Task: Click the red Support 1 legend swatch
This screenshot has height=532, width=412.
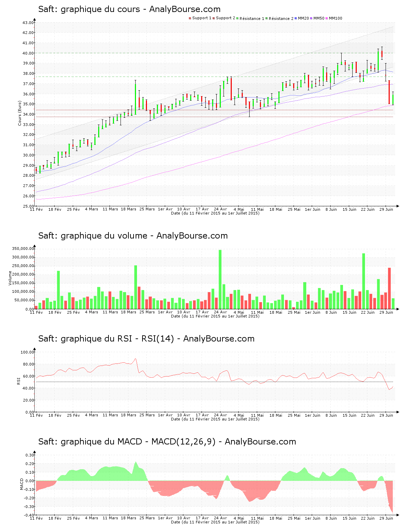Action: (190, 18)
